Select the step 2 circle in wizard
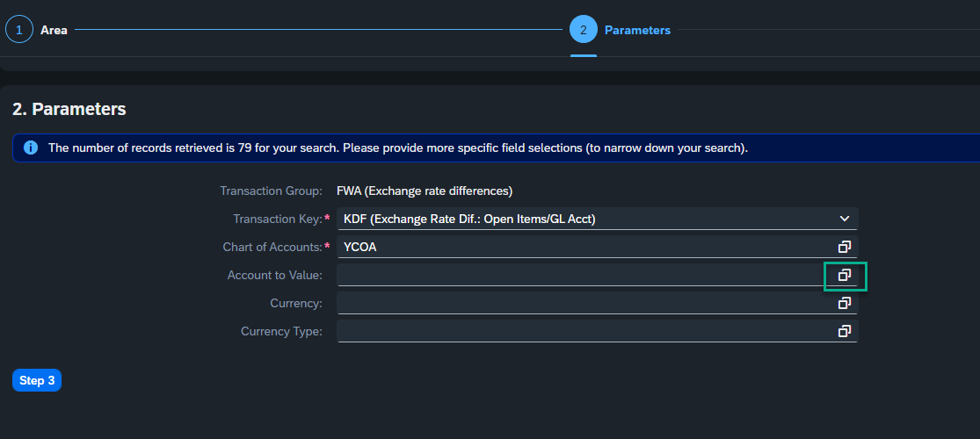 click(x=583, y=29)
